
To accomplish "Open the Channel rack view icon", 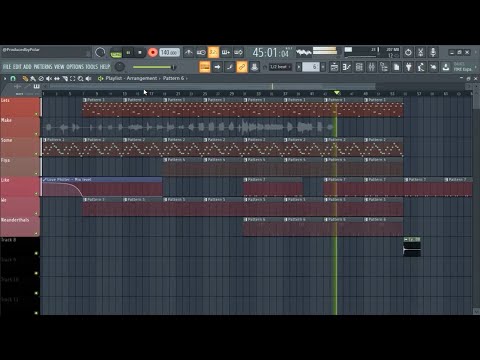I will [x=359, y=67].
